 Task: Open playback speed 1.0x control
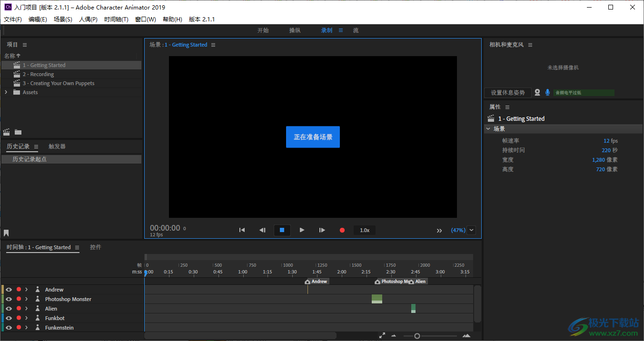(x=365, y=230)
